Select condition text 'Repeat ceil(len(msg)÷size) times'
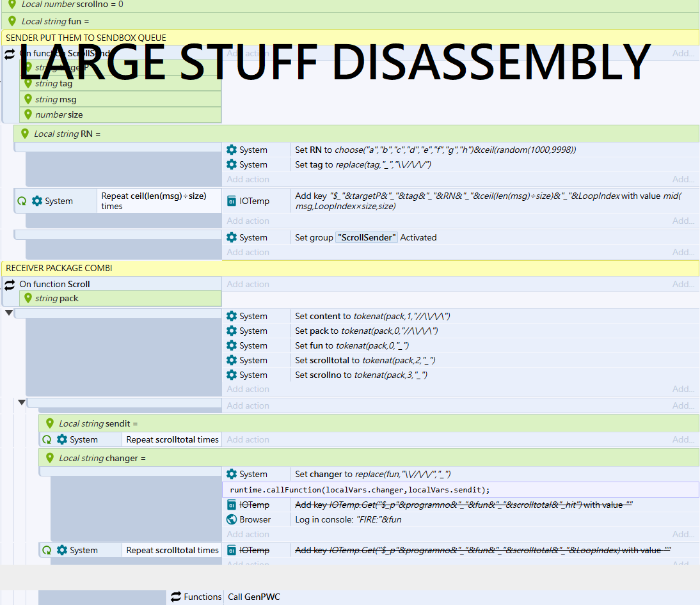 pyautogui.click(x=154, y=201)
